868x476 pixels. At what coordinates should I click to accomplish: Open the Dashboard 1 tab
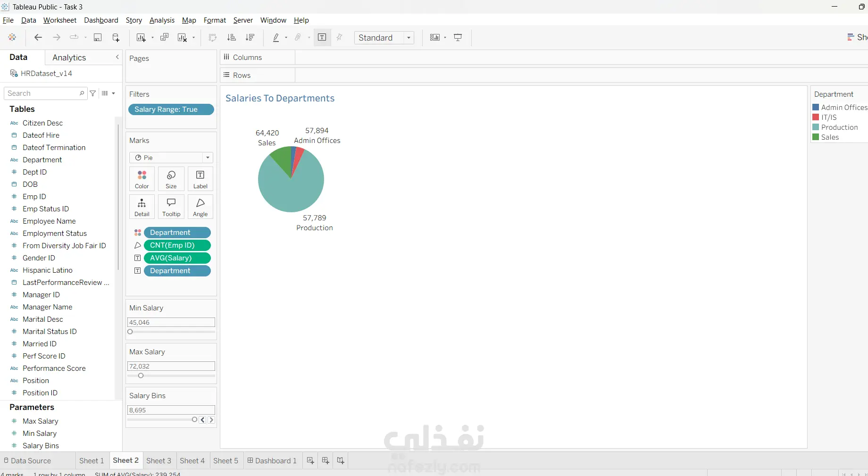click(272, 461)
